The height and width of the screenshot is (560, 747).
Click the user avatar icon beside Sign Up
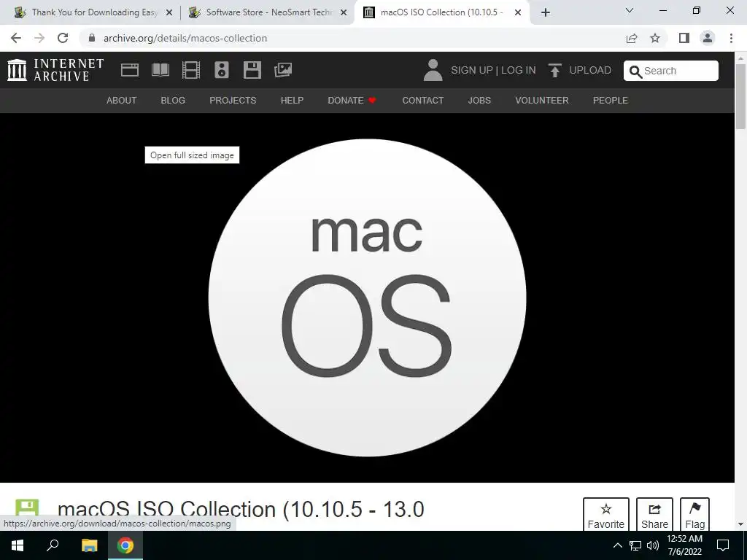pos(433,70)
